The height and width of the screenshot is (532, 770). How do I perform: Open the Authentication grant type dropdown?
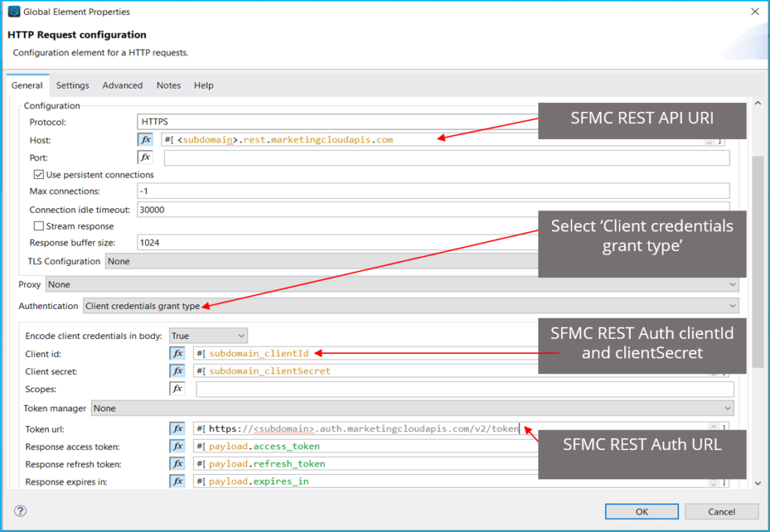410,306
